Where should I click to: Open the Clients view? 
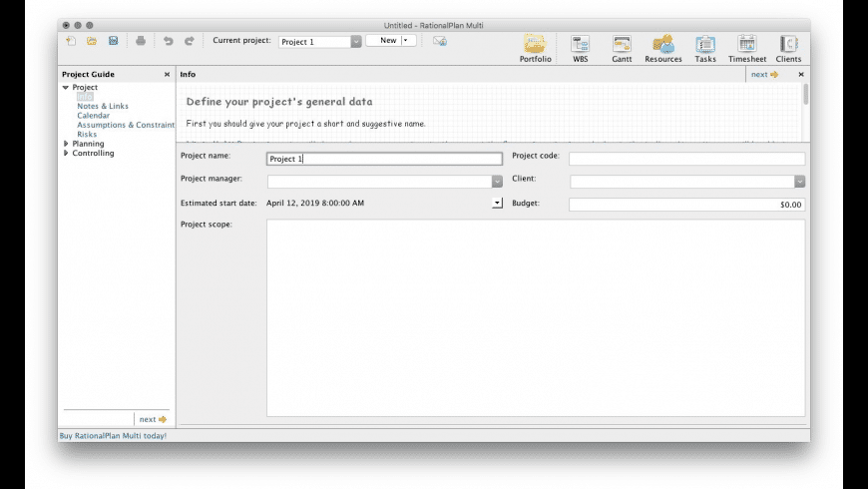pyautogui.click(x=788, y=48)
